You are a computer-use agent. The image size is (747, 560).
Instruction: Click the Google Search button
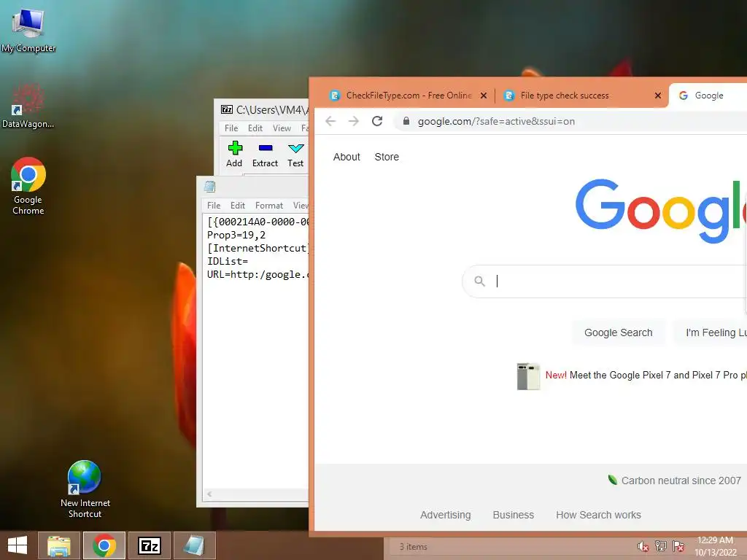click(619, 332)
